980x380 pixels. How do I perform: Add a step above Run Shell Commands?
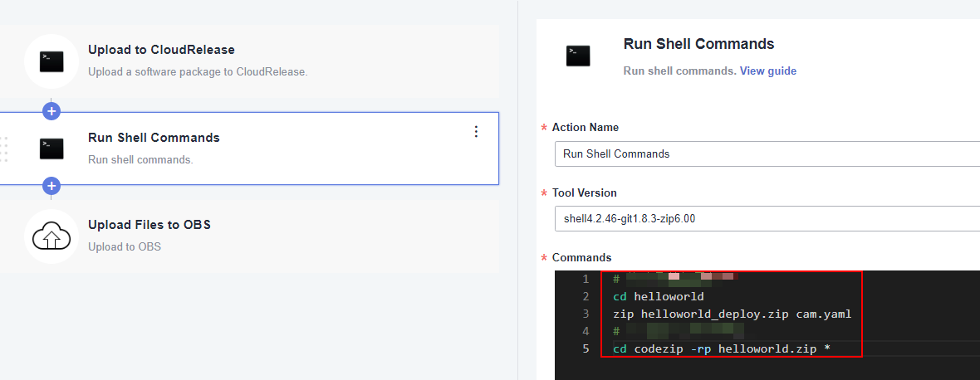tap(51, 110)
